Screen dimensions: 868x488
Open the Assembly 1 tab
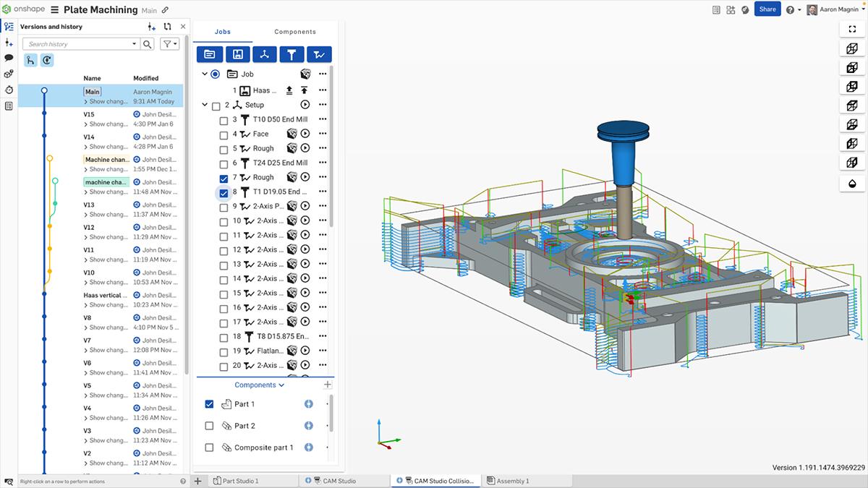click(510, 480)
